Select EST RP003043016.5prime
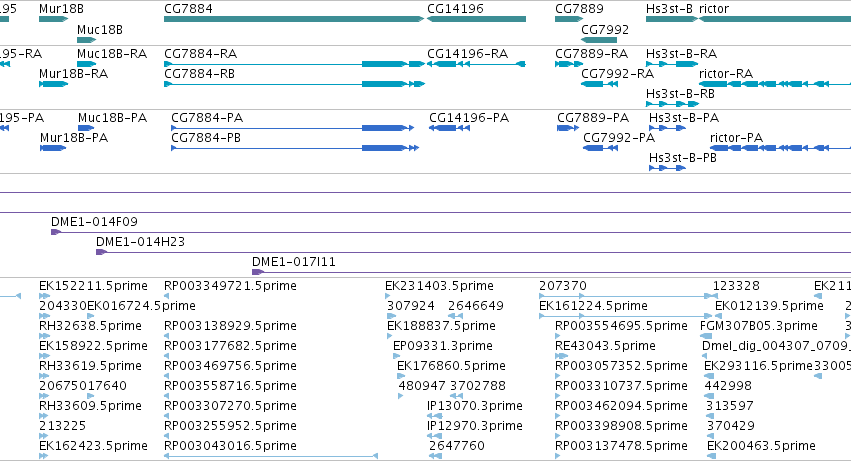This screenshot has width=851, height=461. tap(230, 446)
